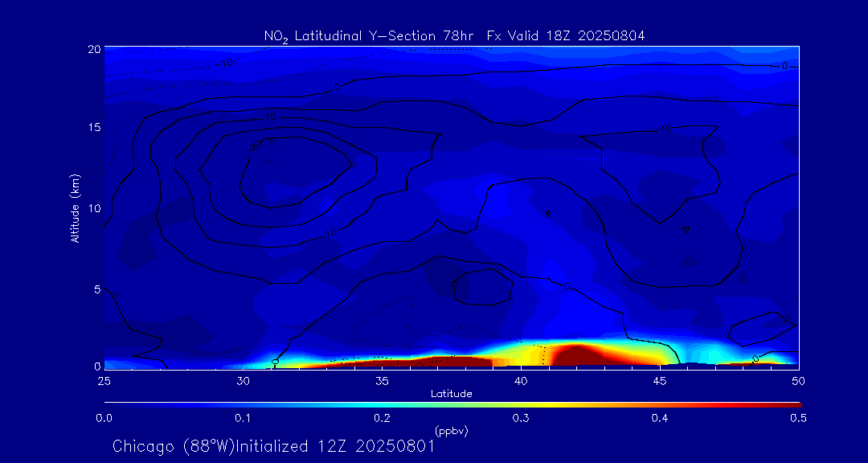The image size is (868, 463).
Task: Click the plot title beginning 'NO2 Latitudinal Y-Section'
Action: pyautogui.click(x=454, y=35)
